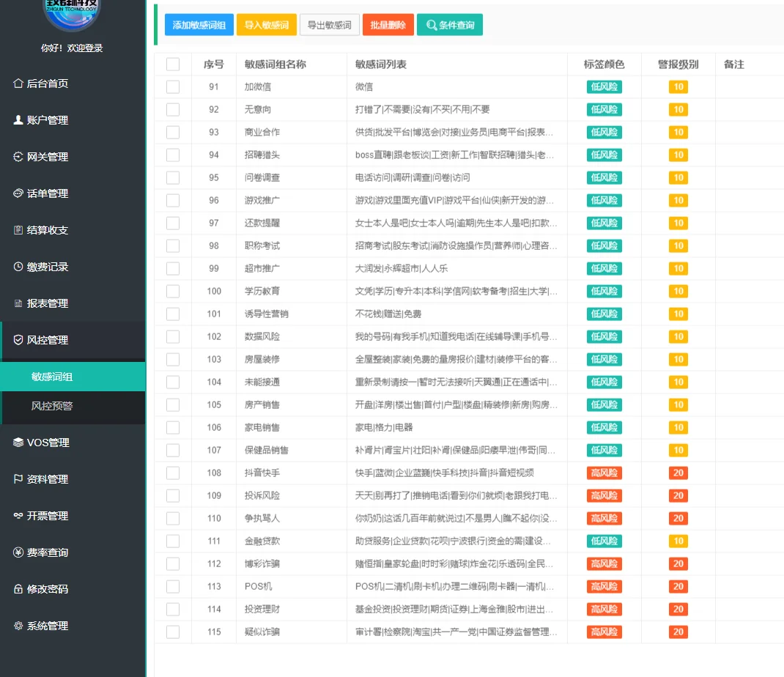Click the 你好！欢迎登录 greeting text
This screenshot has width=784, height=677.
coord(72,48)
